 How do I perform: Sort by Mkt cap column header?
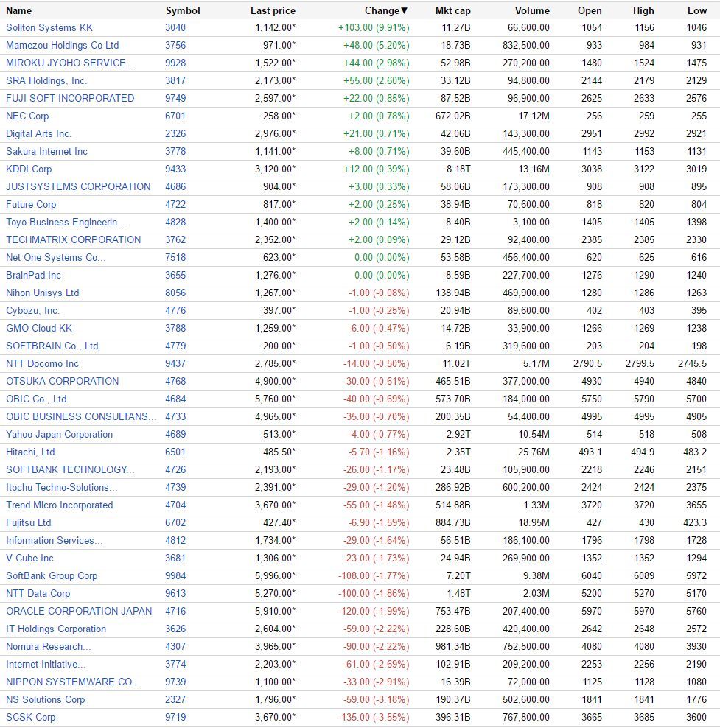pyautogui.click(x=452, y=10)
